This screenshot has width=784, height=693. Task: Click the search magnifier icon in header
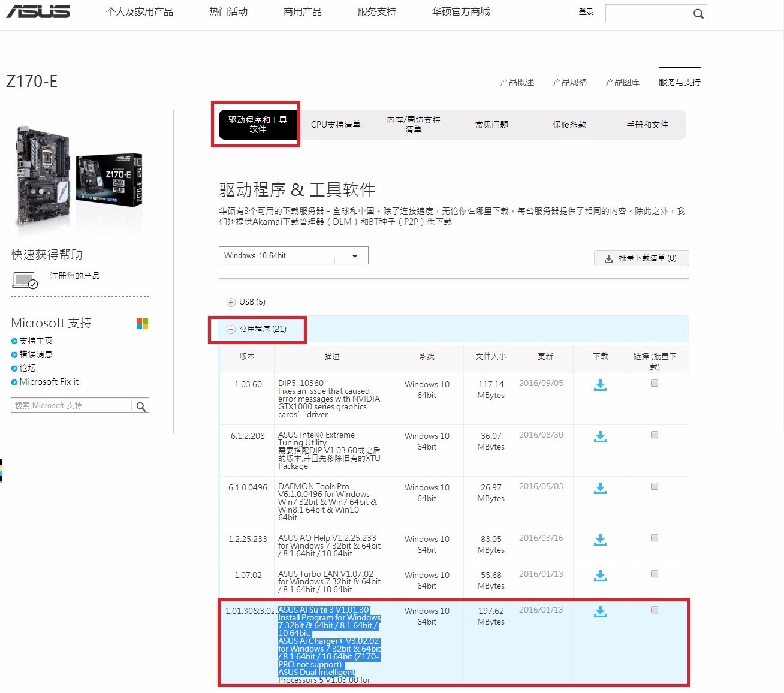(x=698, y=14)
